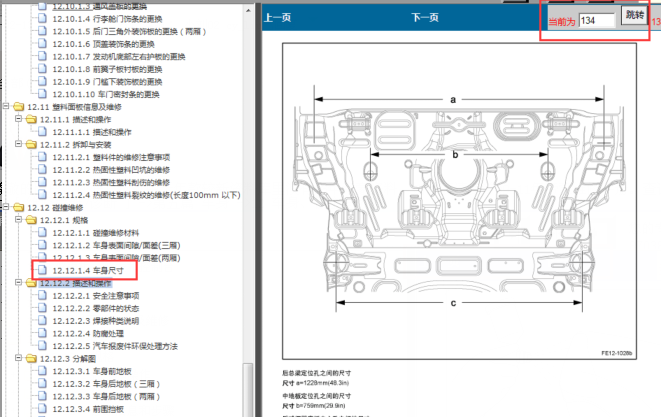The height and width of the screenshot is (417, 661).
Task: Click document icon of 12.10.1.4 行李舱门饰条的更换
Action: tap(42, 18)
